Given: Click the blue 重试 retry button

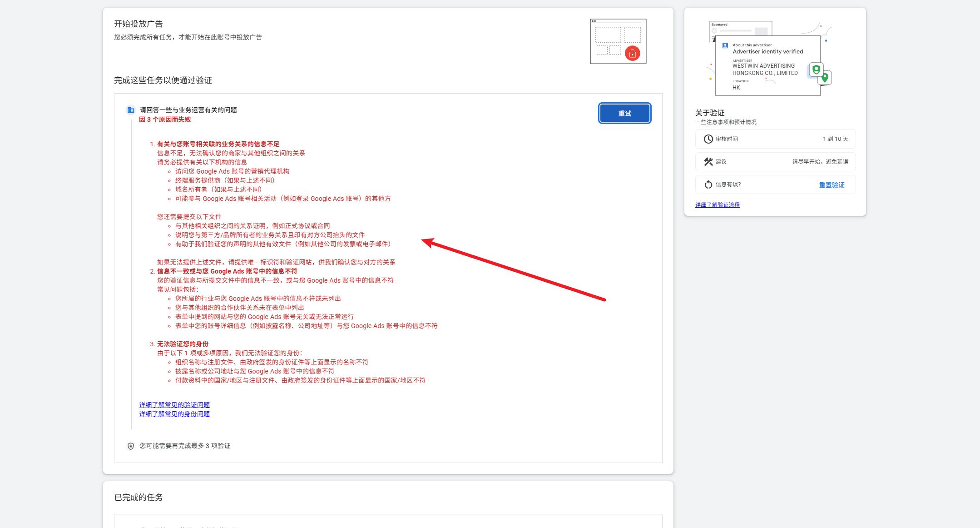Looking at the screenshot, I should (x=624, y=114).
